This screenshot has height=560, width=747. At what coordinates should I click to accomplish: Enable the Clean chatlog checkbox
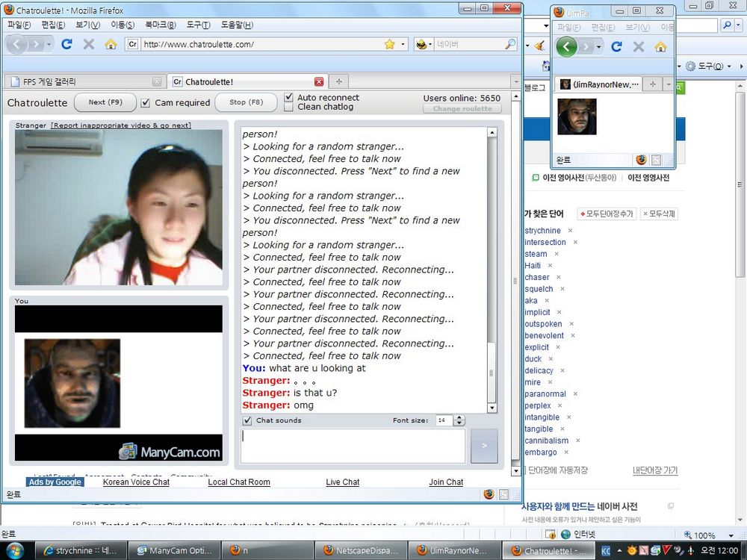click(289, 108)
